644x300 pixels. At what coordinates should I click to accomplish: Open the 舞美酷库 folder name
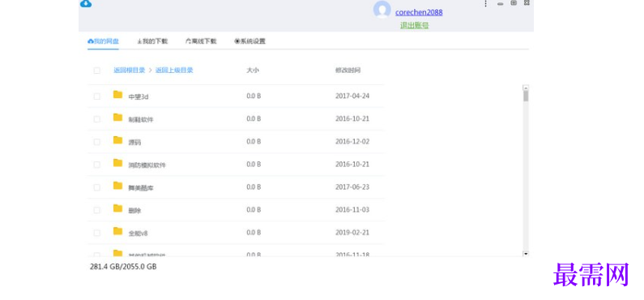(x=141, y=188)
